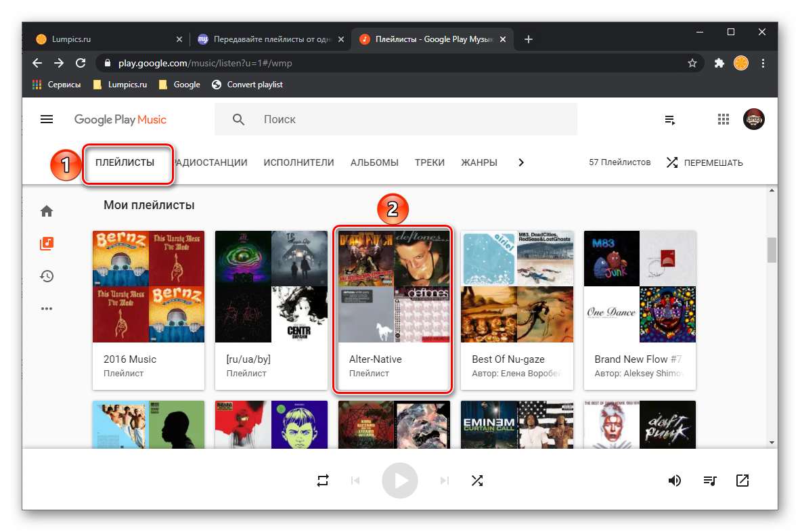
Task: Toggle repeat in the player bar
Action: pyautogui.click(x=322, y=481)
